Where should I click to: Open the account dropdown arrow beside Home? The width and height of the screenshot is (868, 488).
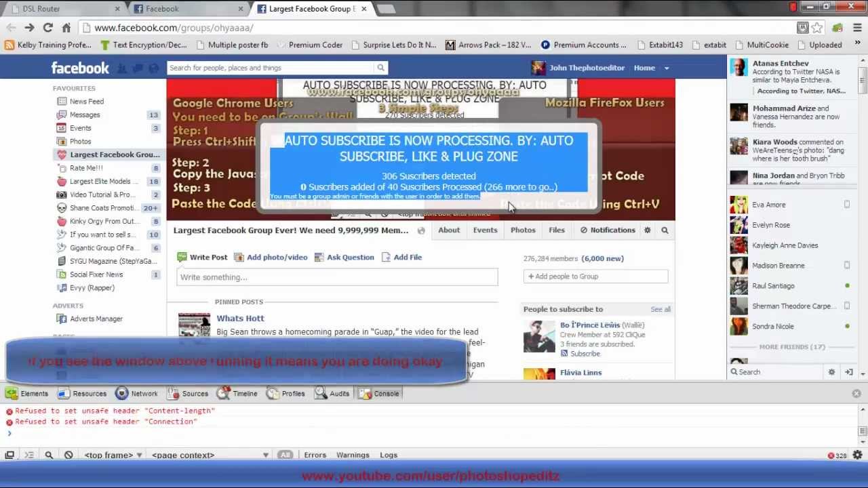click(667, 68)
